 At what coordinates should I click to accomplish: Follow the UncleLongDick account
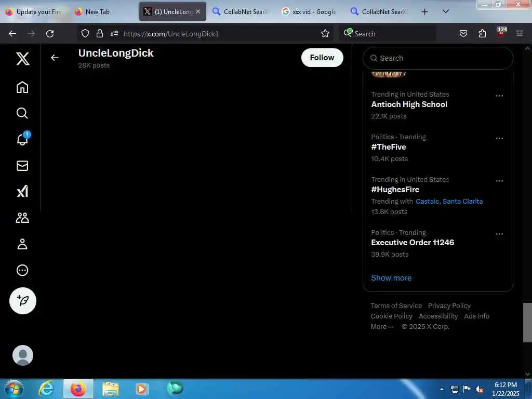(x=322, y=57)
